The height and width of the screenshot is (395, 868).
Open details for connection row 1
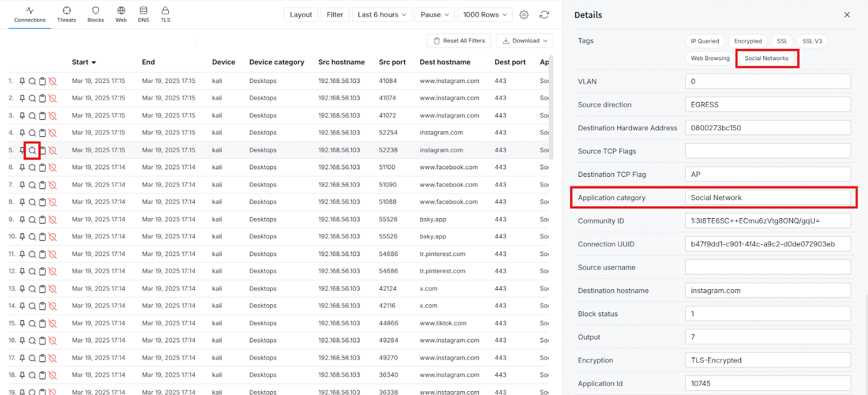33,81
